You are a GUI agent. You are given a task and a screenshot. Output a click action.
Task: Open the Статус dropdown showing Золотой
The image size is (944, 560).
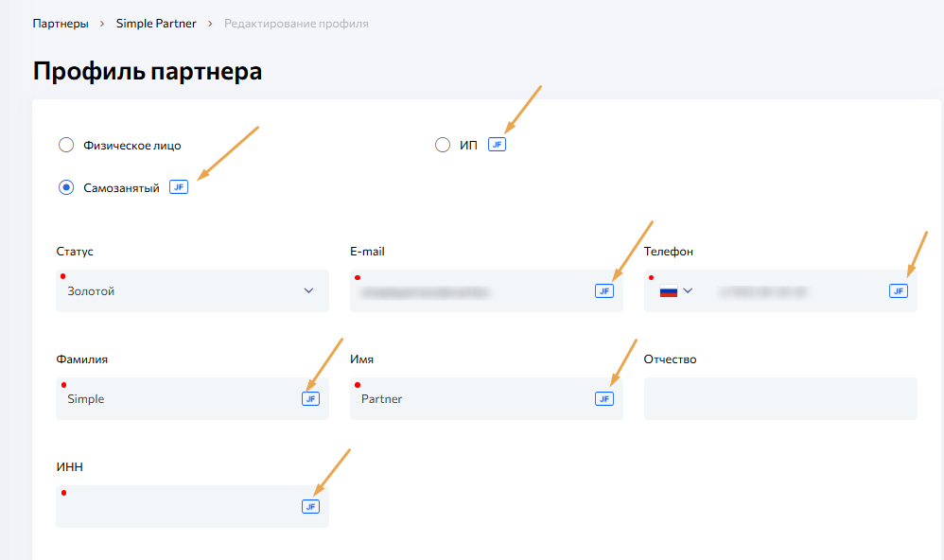click(x=192, y=291)
